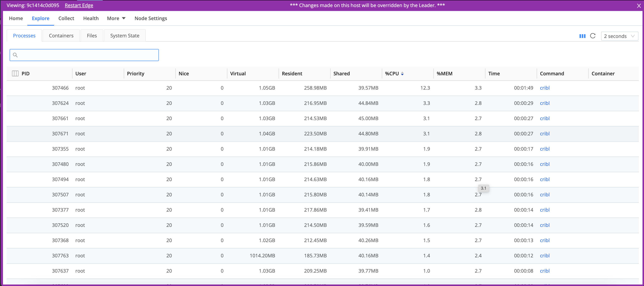Sort processes by the Resident column header
The image size is (644, 286).
[x=292, y=73]
